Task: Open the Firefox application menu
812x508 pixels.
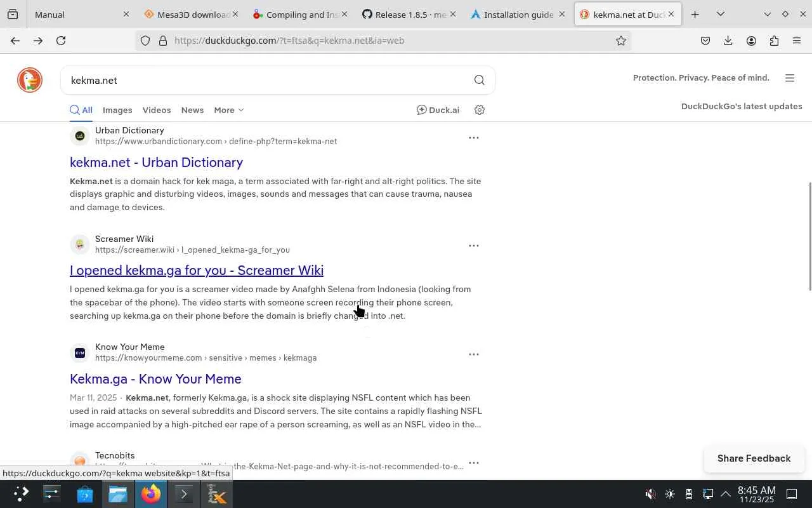Action: (x=797, y=41)
